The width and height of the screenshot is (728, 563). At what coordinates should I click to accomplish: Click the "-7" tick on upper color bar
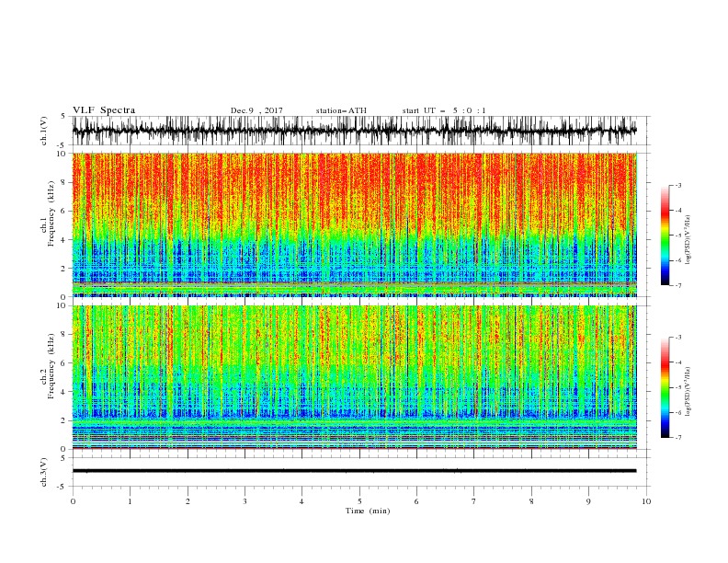coord(678,285)
